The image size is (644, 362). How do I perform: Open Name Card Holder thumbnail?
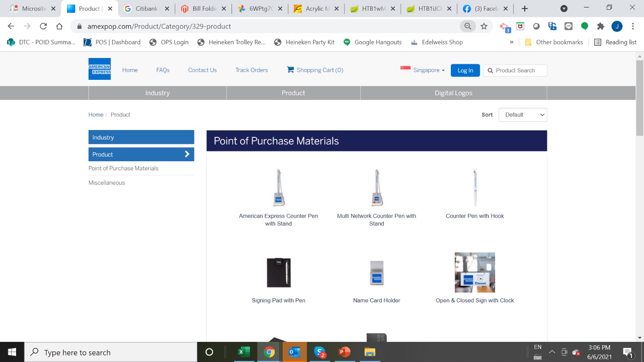tap(377, 273)
